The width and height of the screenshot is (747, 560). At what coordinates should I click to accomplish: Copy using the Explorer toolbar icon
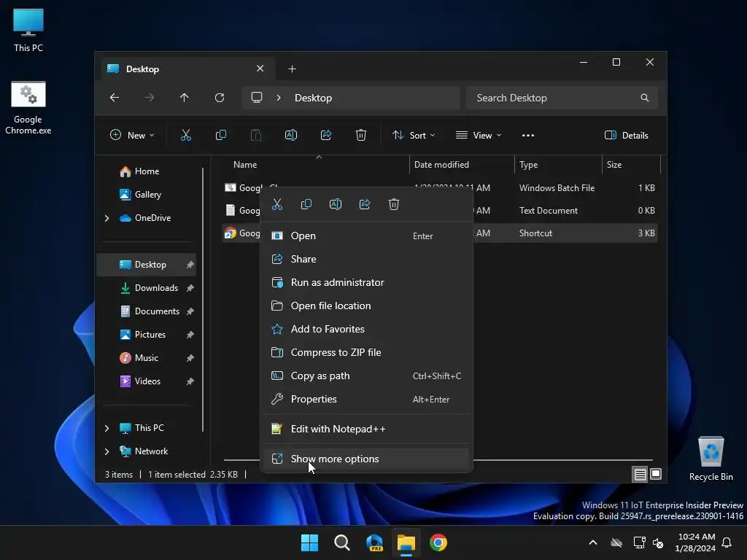220,135
